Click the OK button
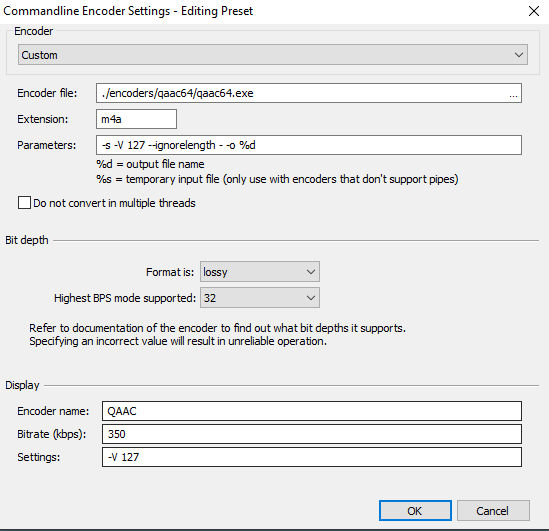Viewport: 549px width, 531px height. [415, 511]
